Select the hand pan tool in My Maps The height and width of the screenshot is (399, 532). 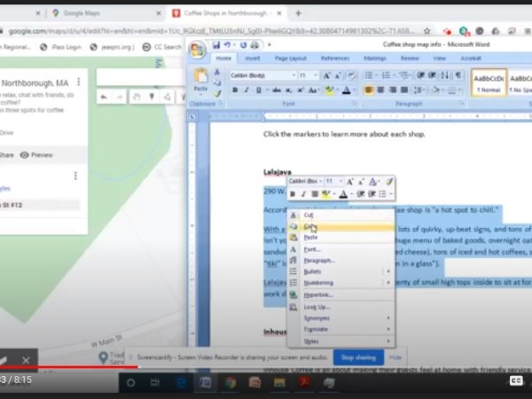point(137,97)
